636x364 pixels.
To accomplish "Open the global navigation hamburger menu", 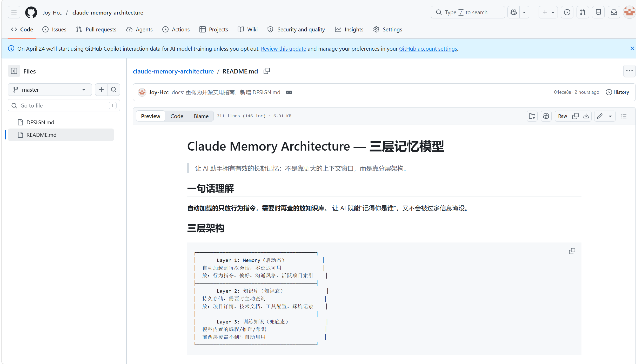I will (14, 12).
